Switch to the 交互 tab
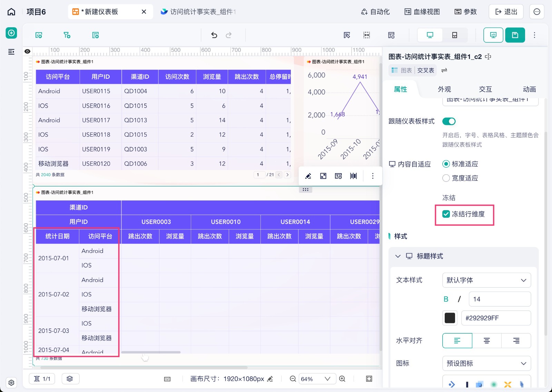 (x=485, y=89)
